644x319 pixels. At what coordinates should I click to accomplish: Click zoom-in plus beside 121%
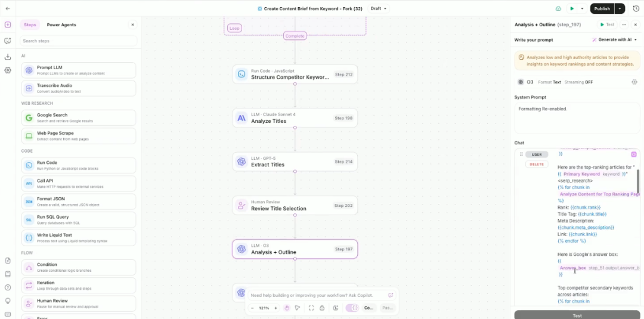(275, 308)
